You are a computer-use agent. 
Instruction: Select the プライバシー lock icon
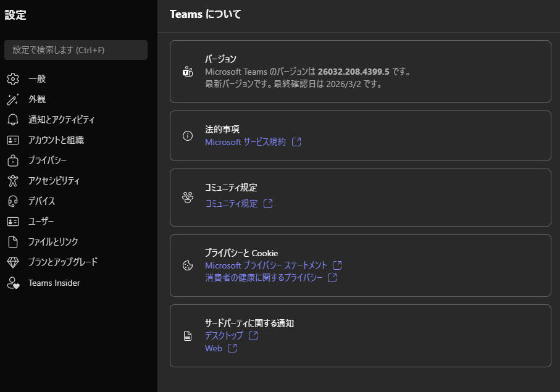13,160
